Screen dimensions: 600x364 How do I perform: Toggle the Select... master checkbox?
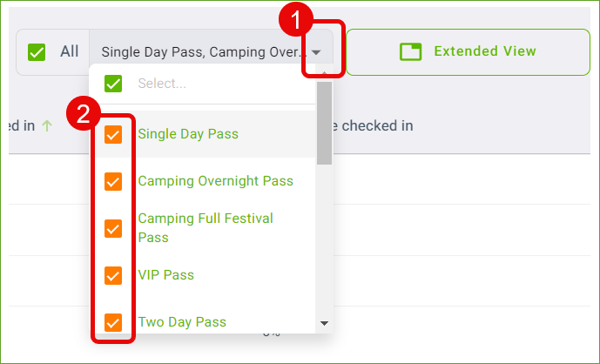(x=113, y=84)
